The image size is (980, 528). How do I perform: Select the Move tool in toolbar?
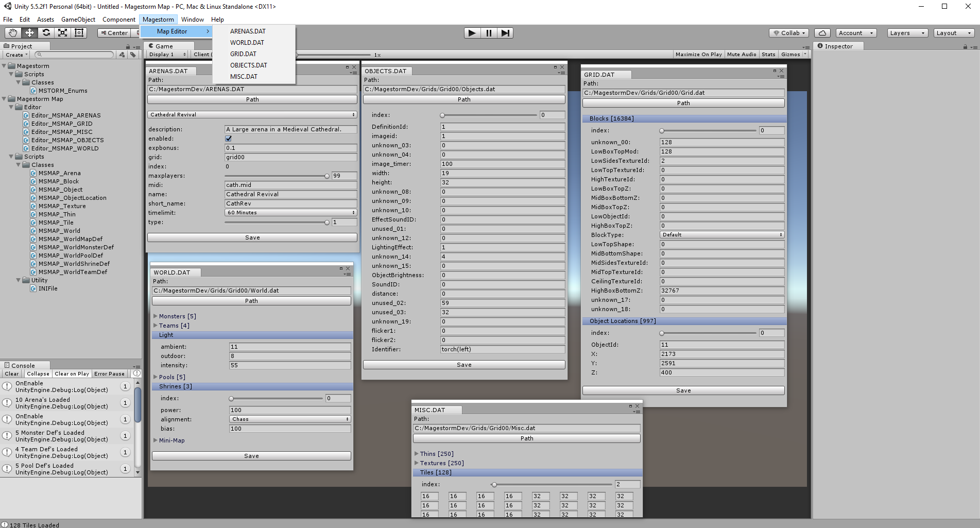coord(29,33)
